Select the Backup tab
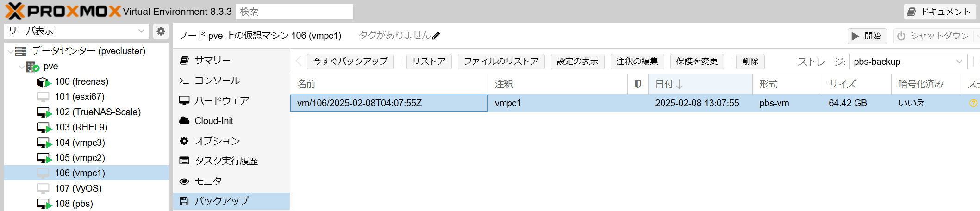Image resolution: width=980 pixels, height=211 pixels. [231, 201]
